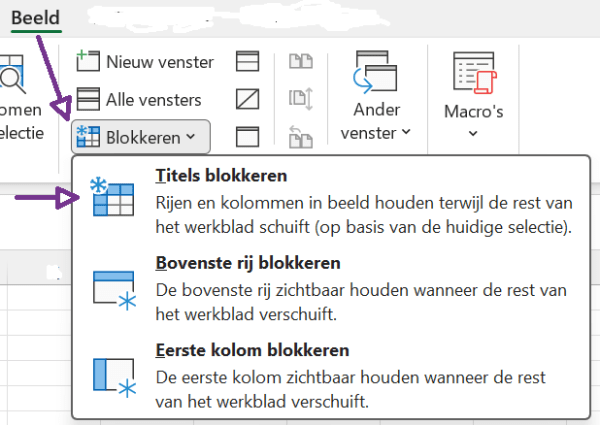Viewport: 600px width, 425px height.
Task: Click the zoom to selection magnifier icon
Action: 12,74
